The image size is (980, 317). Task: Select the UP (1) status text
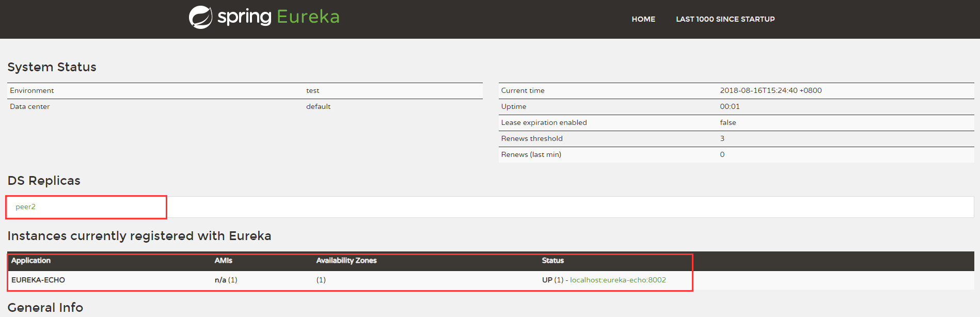pyautogui.click(x=552, y=280)
